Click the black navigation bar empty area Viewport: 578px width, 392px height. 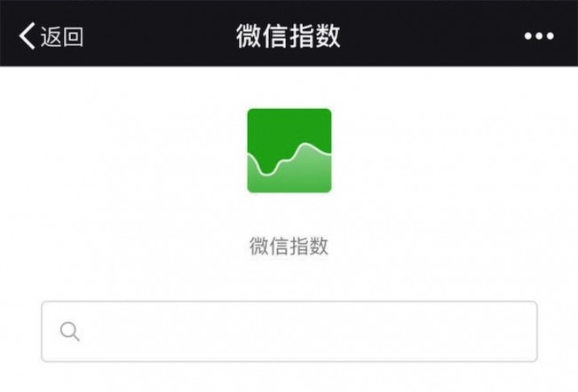tap(424, 35)
